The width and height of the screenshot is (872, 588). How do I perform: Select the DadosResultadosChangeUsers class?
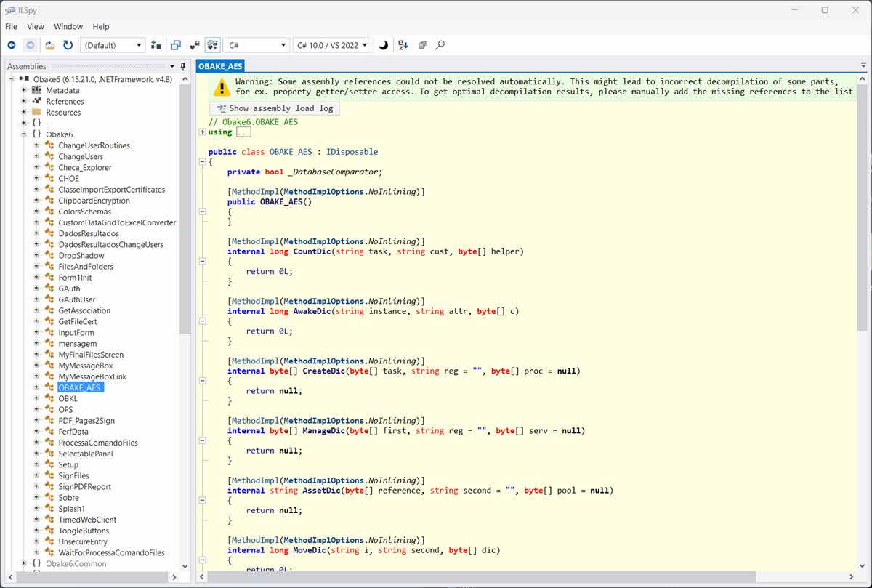click(110, 244)
